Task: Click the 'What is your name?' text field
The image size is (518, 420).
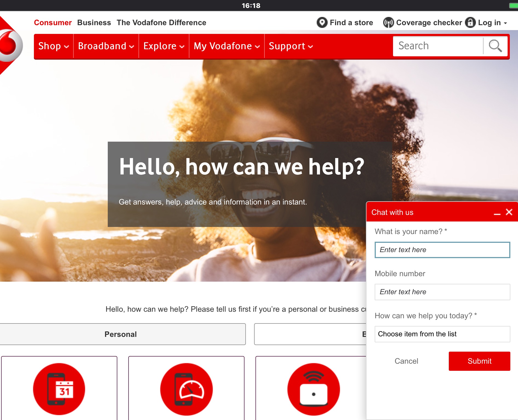Action: [x=442, y=250]
